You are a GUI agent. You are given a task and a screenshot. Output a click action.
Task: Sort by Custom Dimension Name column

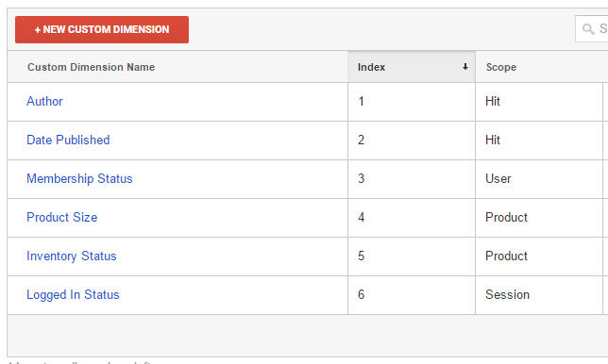pyautogui.click(x=92, y=67)
